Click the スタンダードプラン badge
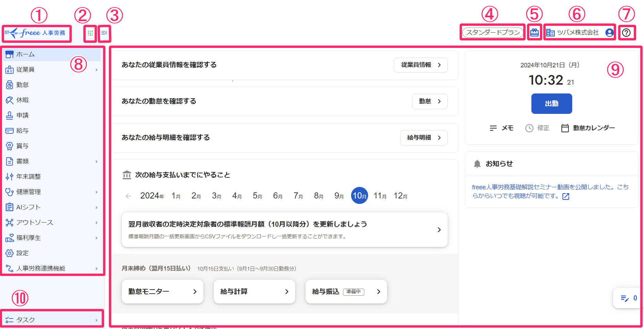The width and height of the screenshot is (644, 329). click(x=493, y=33)
